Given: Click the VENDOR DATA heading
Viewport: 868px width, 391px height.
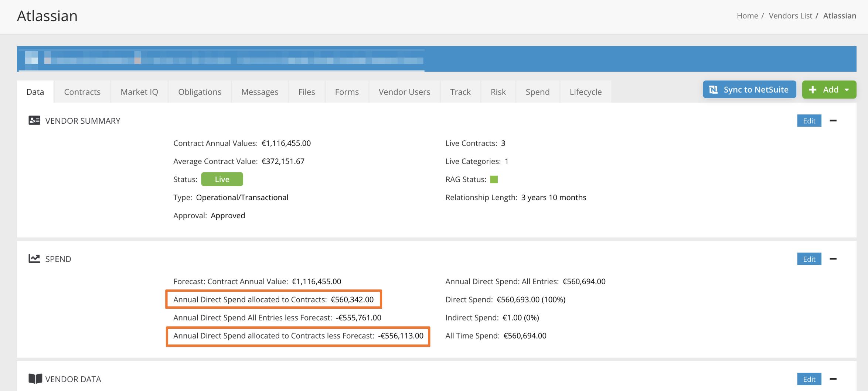Looking at the screenshot, I should [73, 379].
